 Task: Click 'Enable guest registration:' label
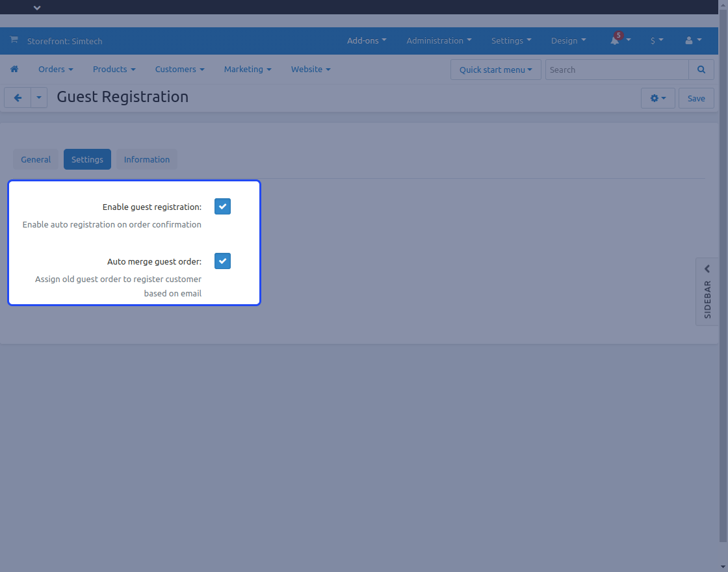click(152, 207)
